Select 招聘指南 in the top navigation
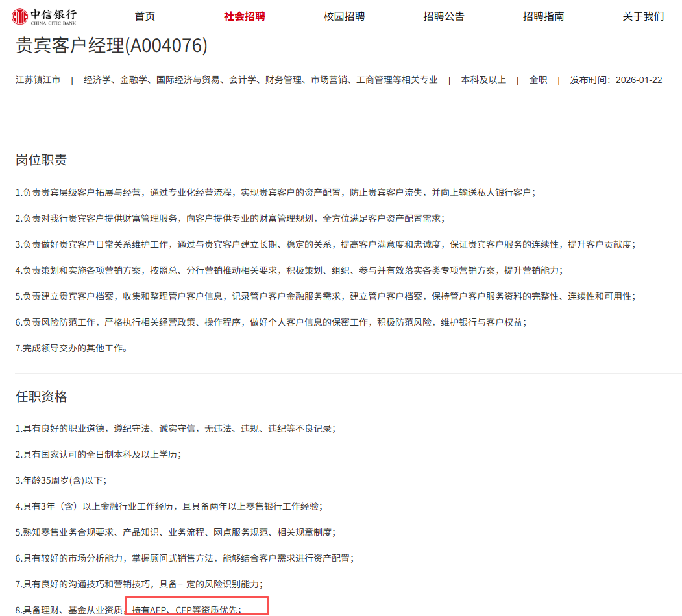Viewport: 682px width, 616px height. click(x=543, y=16)
